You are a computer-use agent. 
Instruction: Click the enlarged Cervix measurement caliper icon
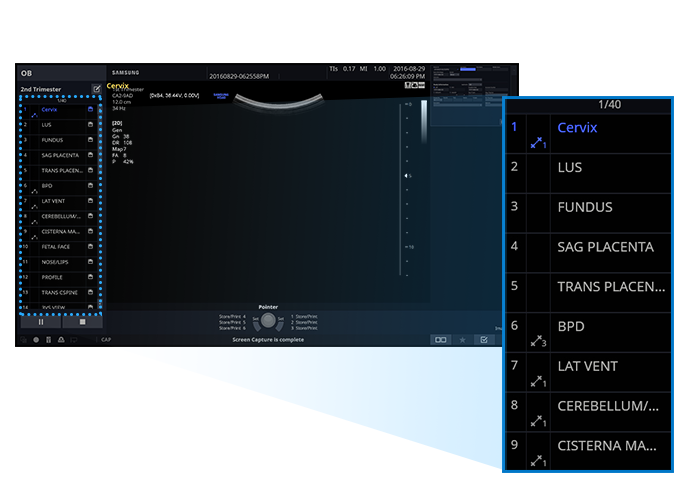tap(538, 143)
